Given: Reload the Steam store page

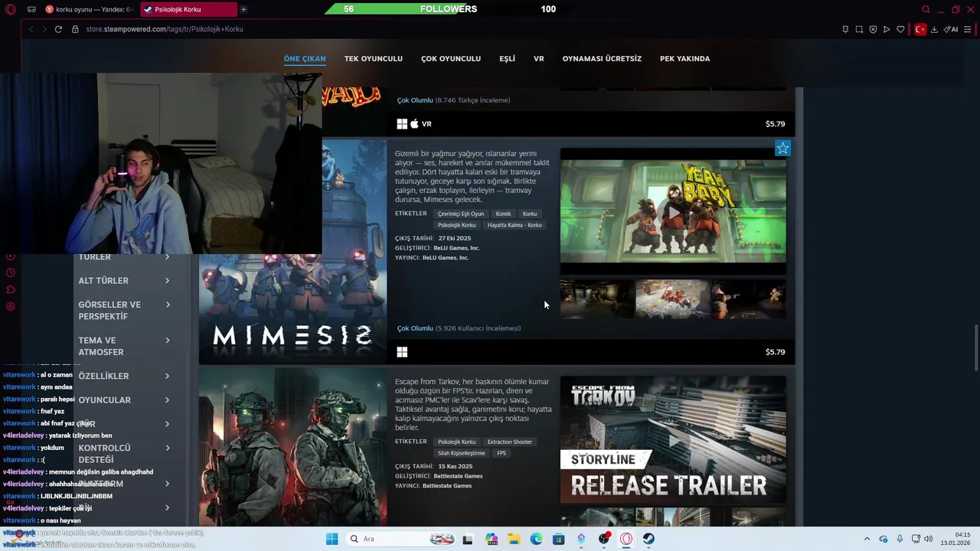Looking at the screenshot, I should click(58, 29).
